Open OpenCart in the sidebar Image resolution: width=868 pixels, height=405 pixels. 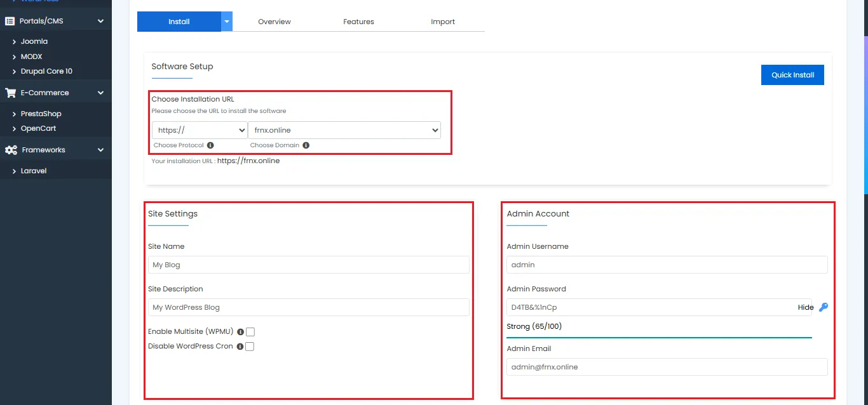click(38, 128)
